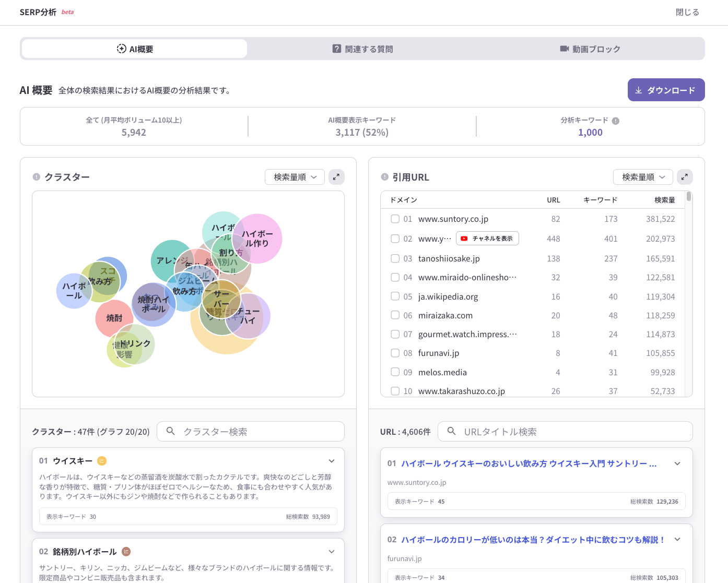The height and width of the screenshot is (583, 728).
Task: Open the ハイボール ウイスキーのおいしい飲み方 link
Action: pos(529,463)
